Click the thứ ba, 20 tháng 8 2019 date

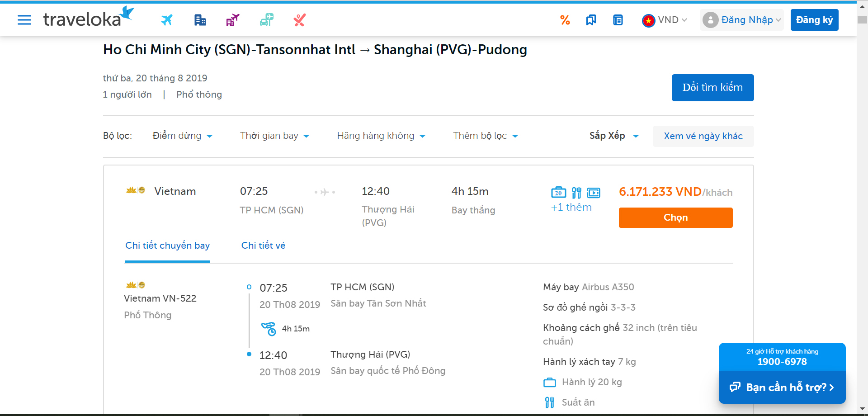coord(155,78)
